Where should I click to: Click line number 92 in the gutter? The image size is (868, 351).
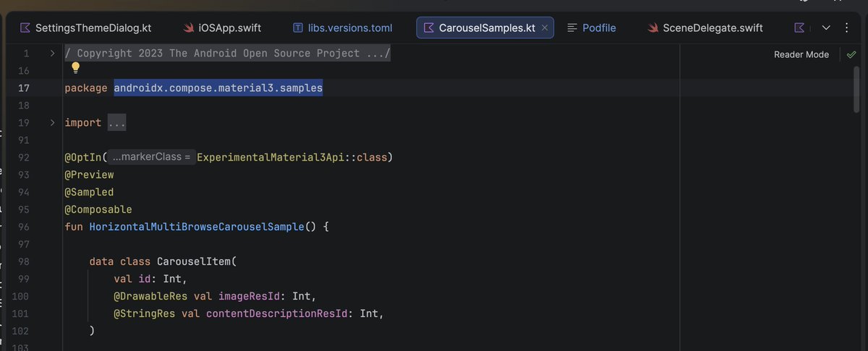(x=24, y=157)
